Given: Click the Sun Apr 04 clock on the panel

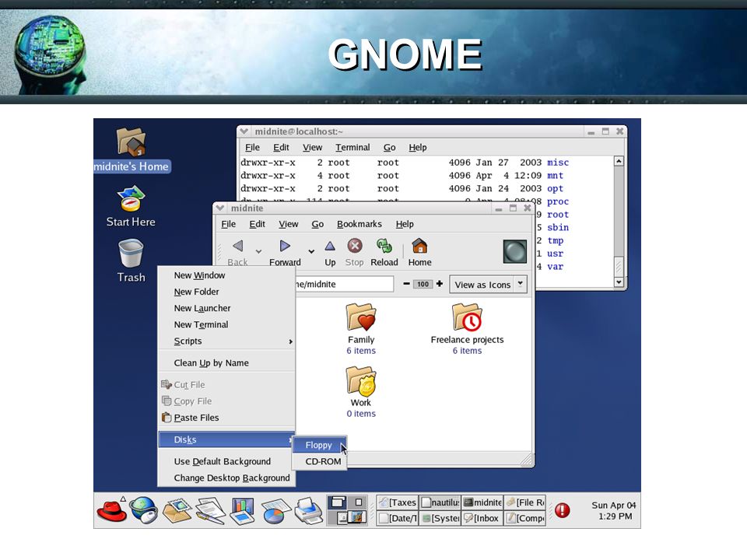Looking at the screenshot, I should (614, 510).
